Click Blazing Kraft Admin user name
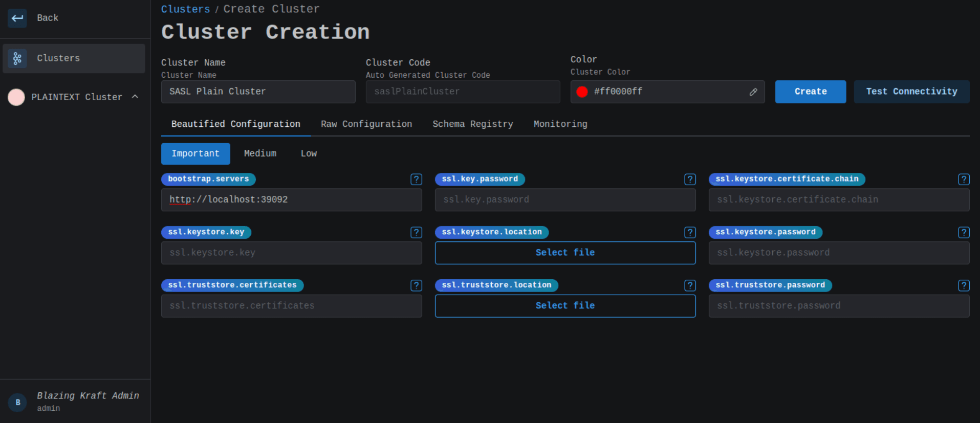This screenshot has width=980, height=423. coord(88,396)
